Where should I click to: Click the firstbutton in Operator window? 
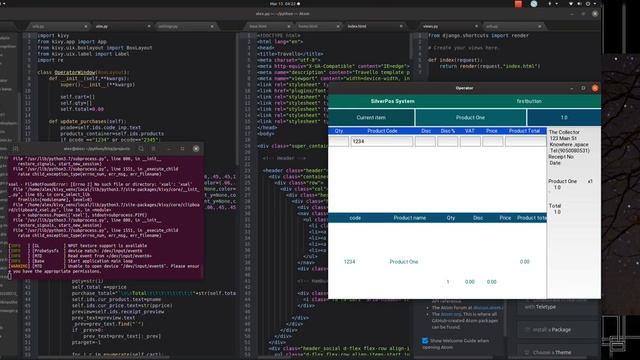(529, 101)
